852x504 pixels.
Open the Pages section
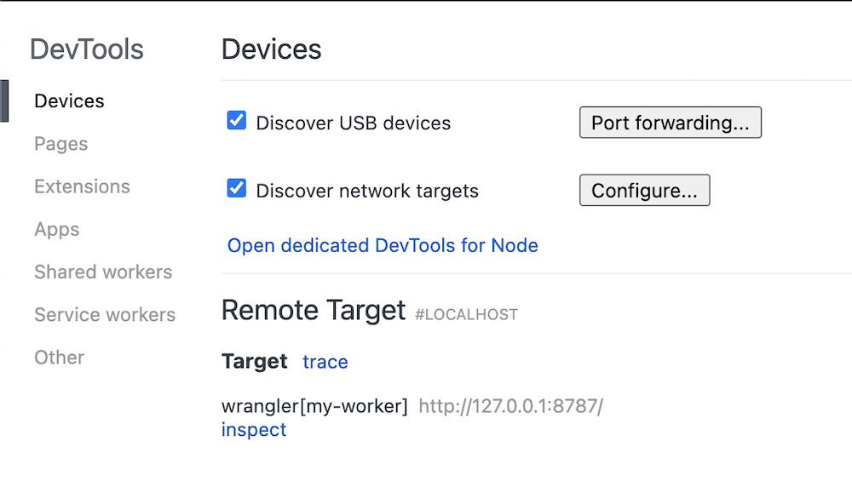pyautogui.click(x=60, y=144)
